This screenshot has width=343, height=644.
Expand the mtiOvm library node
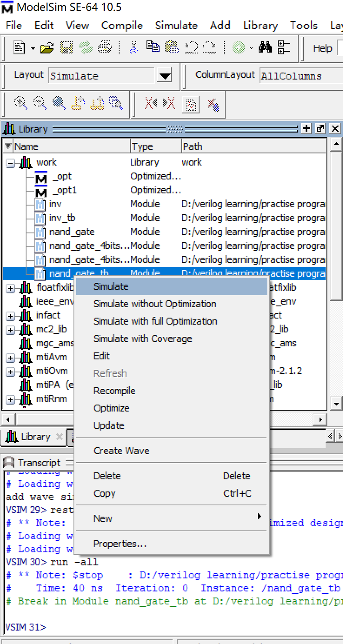(x=11, y=372)
